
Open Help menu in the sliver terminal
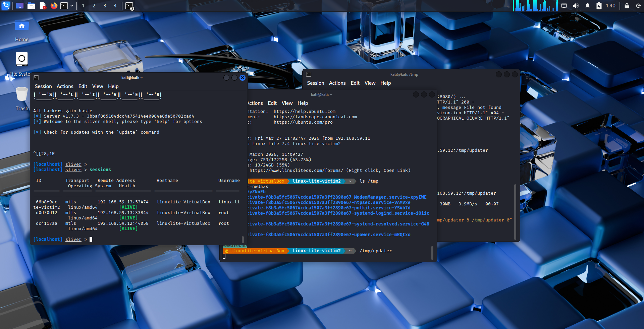click(113, 86)
